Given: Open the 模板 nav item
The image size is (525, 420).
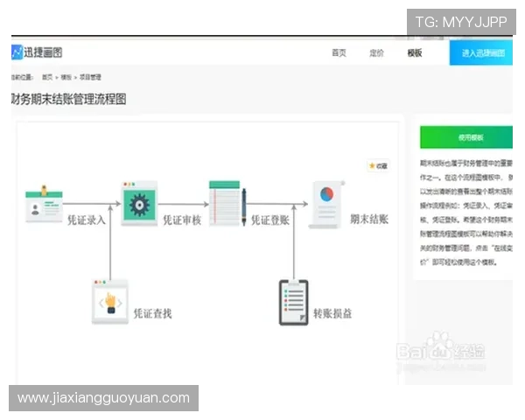Looking at the screenshot, I should point(415,52).
